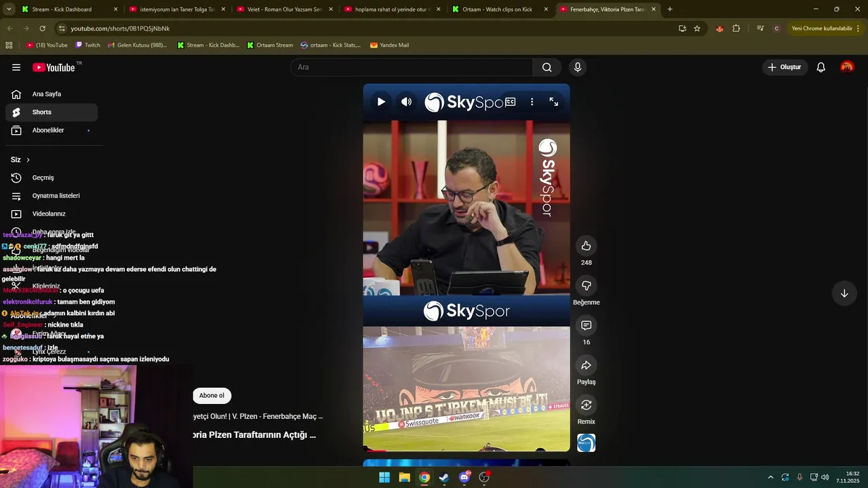Open Steam from the taskbar

pos(444,477)
